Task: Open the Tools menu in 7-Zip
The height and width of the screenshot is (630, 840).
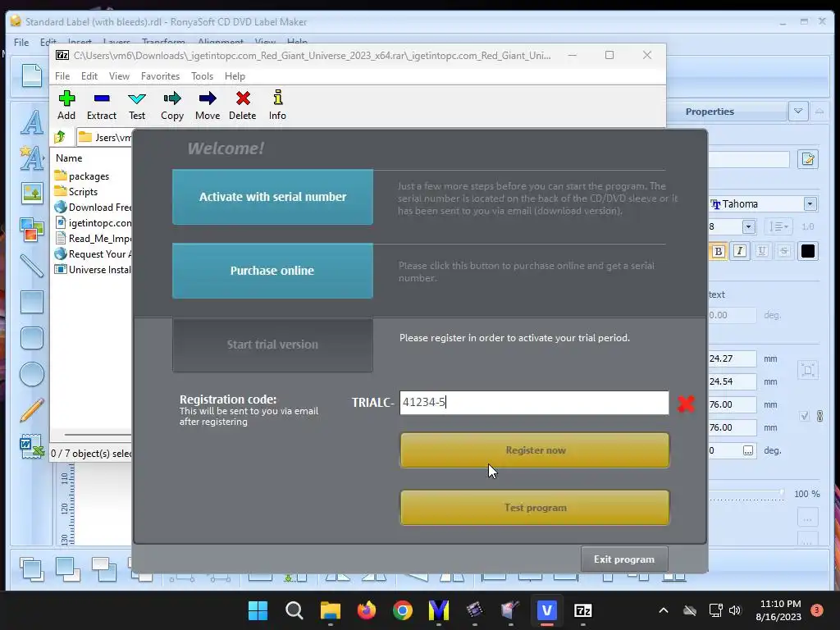Action: point(202,76)
